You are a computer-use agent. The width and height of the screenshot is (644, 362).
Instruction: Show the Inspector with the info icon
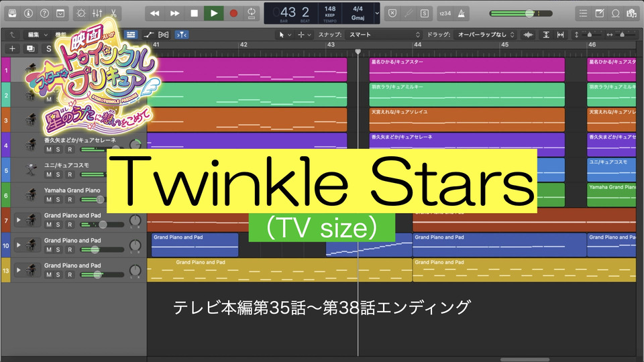[28, 13]
